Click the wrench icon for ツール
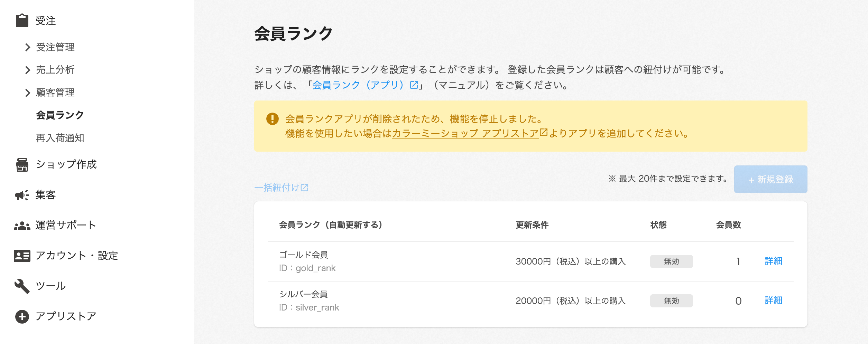The height and width of the screenshot is (344, 868). (x=22, y=286)
